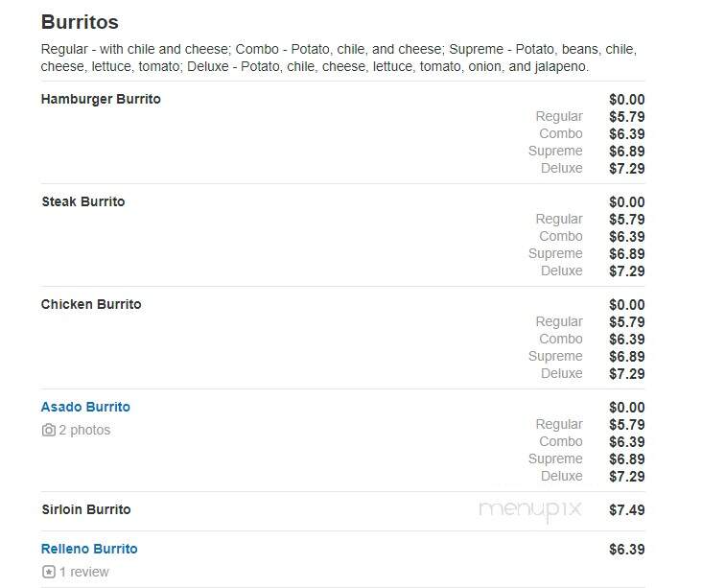
Task: Click the Asado Burrito Supreme option label
Action: pos(555,459)
